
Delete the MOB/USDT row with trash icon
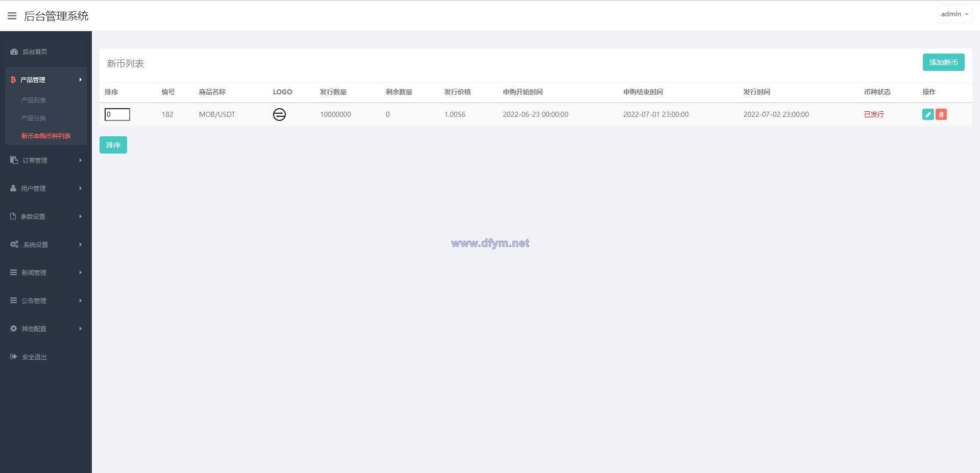click(x=941, y=114)
